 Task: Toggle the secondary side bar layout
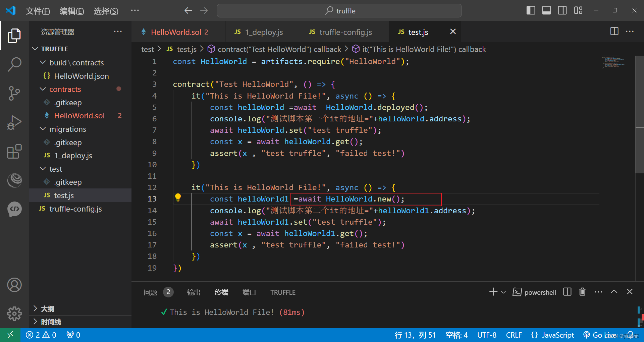[562, 10]
